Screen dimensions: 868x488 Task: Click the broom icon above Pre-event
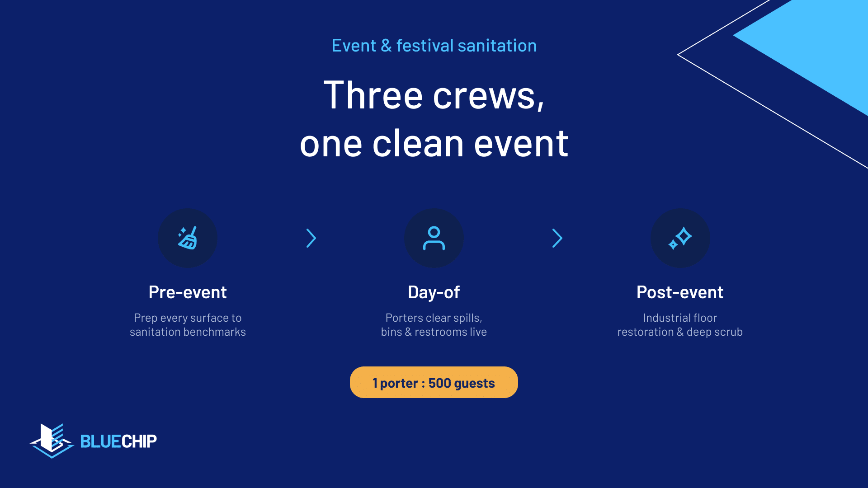(188, 238)
